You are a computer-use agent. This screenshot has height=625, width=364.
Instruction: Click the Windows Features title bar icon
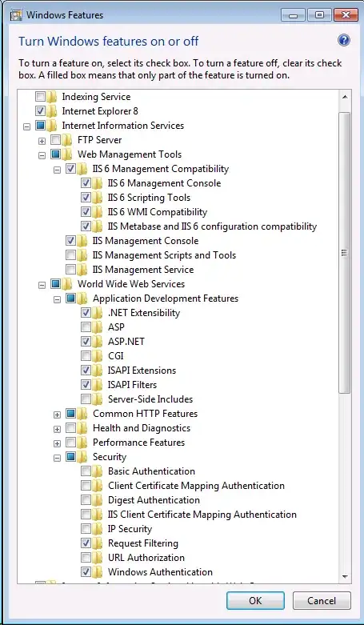coord(16,15)
